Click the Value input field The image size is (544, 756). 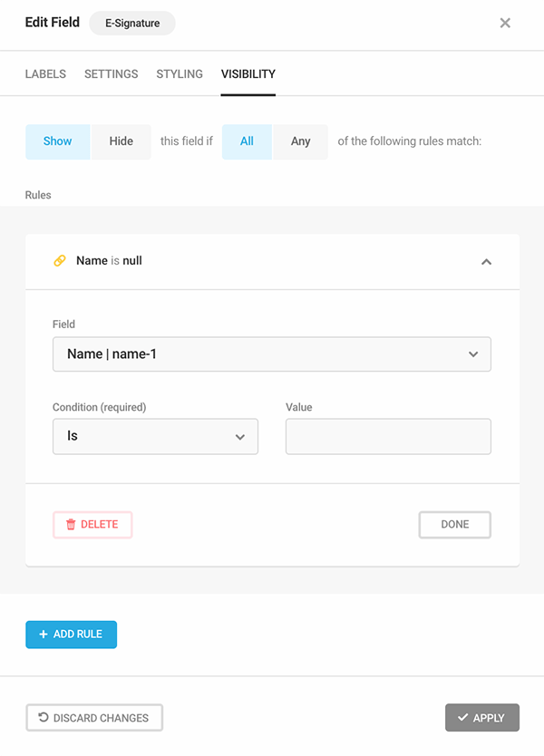388,436
